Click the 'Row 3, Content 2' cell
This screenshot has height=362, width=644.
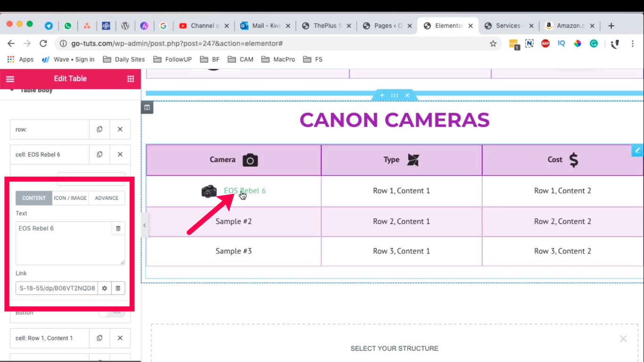[x=562, y=251]
